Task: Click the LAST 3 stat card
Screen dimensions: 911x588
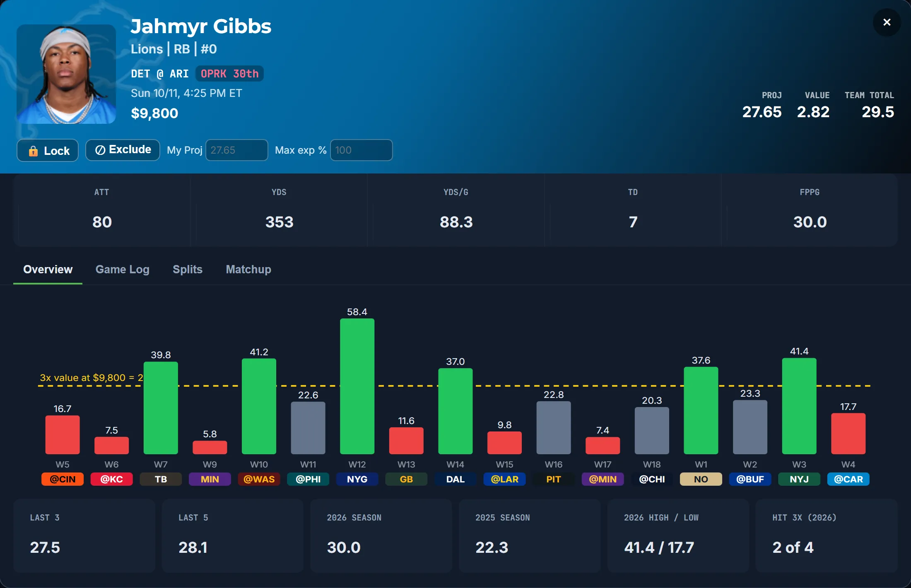Action: [84, 536]
